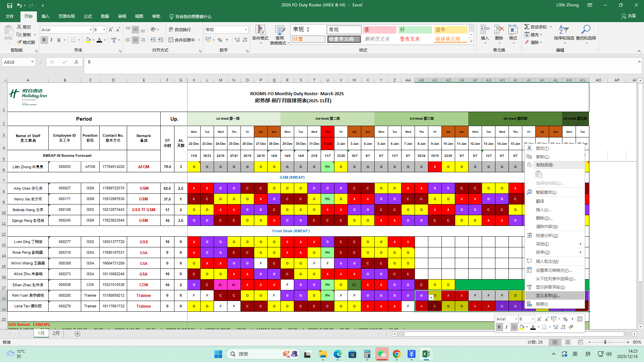
Task: Click the Find and Select magnifier icon
Action: 586,30
